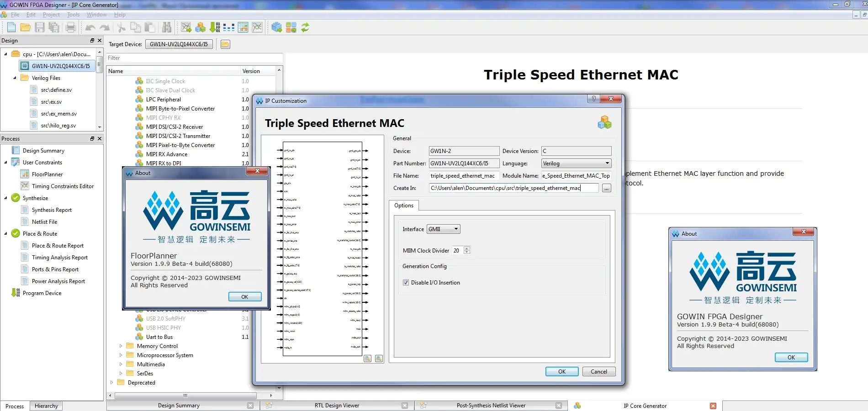The image size is (868, 411).
Task: Click the Cut scissors icon
Action: (x=122, y=27)
